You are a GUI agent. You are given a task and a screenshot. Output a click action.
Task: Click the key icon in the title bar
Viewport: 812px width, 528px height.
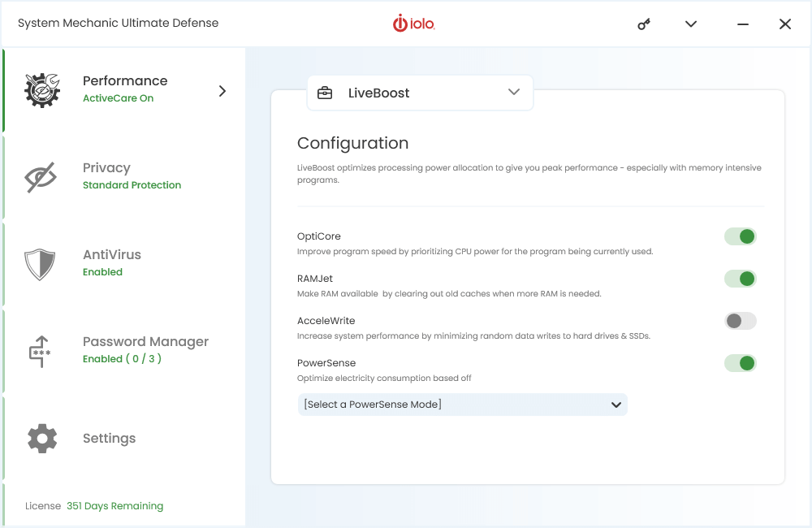[643, 24]
